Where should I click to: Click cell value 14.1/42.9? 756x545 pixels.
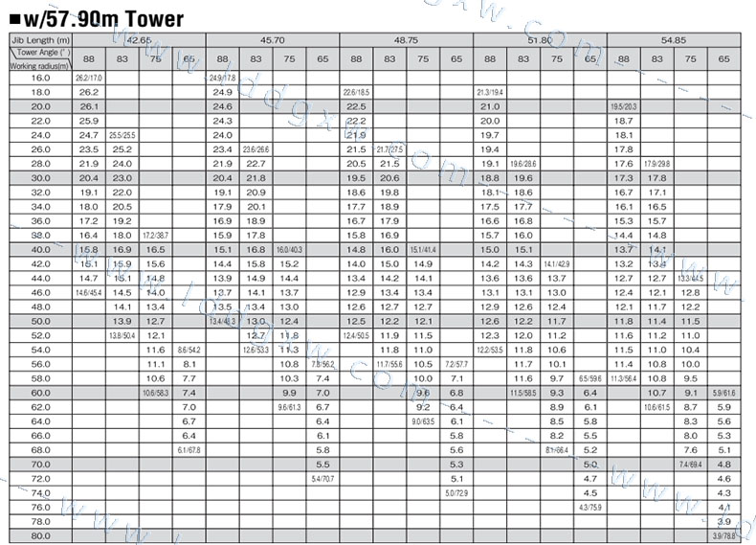tap(556, 264)
